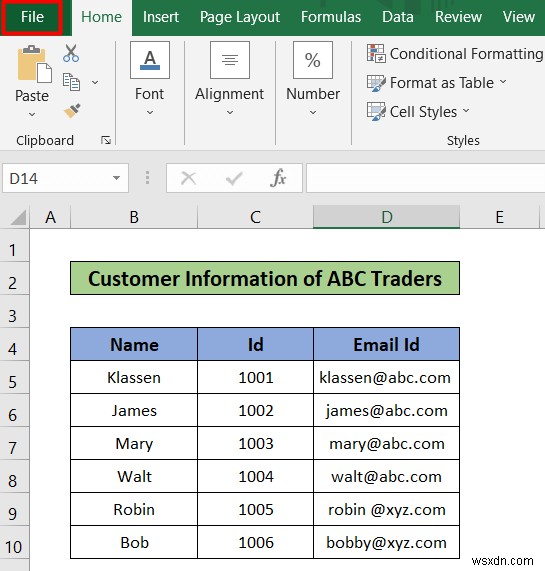Screen dimensions: 545x571
Task: Select the mary@abc.com email cell
Action: [x=387, y=443]
